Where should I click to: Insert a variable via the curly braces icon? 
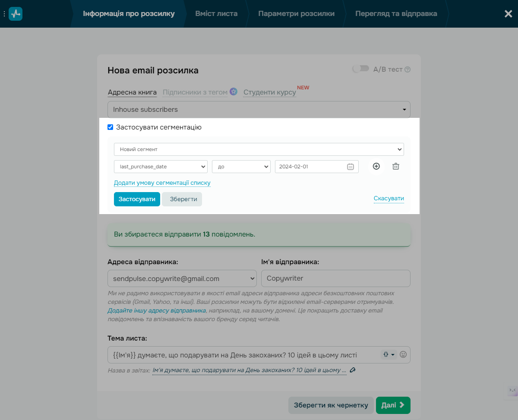(x=389, y=354)
